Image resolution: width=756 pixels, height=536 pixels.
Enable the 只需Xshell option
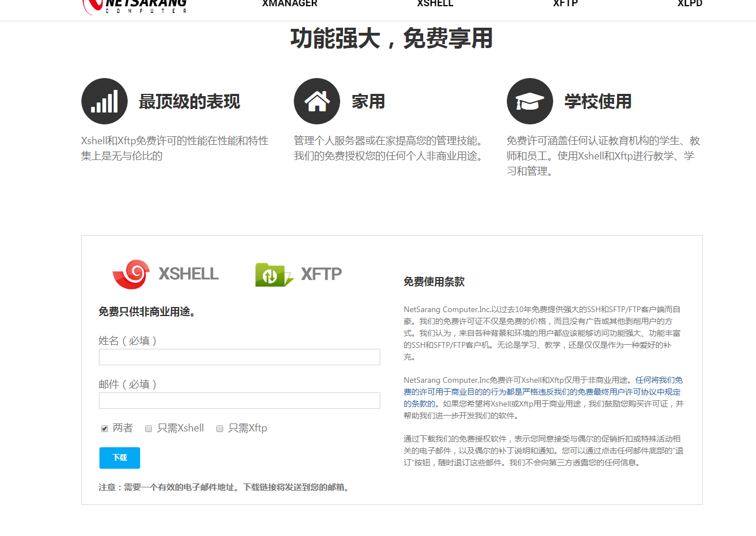pos(148,428)
